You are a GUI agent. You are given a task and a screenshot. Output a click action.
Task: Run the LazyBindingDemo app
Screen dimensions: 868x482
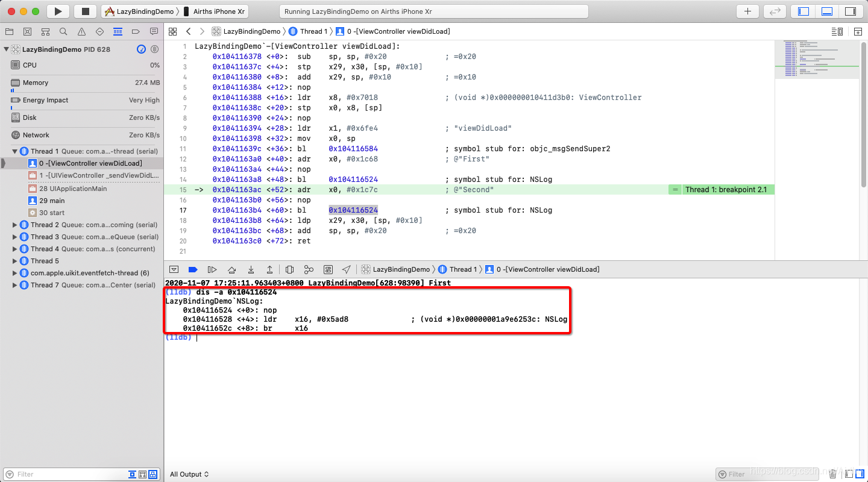click(x=58, y=11)
